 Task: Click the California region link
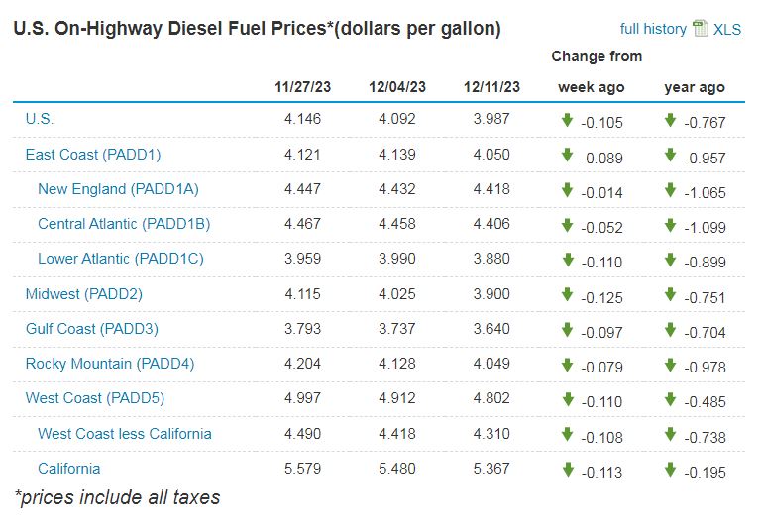69,468
